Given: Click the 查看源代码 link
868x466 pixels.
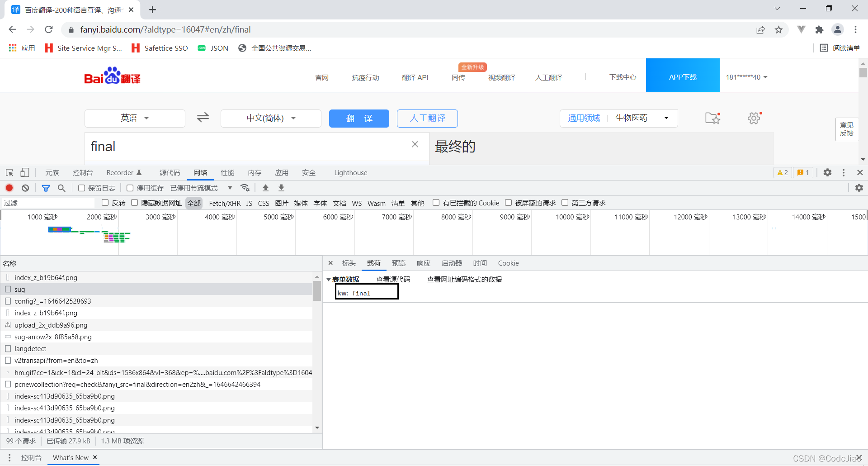Looking at the screenshot, I should point(393,280).
